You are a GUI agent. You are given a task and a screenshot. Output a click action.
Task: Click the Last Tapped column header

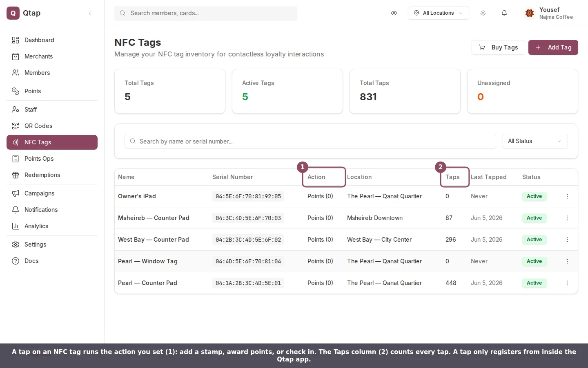pyautogui.click(x=488, y=177)
